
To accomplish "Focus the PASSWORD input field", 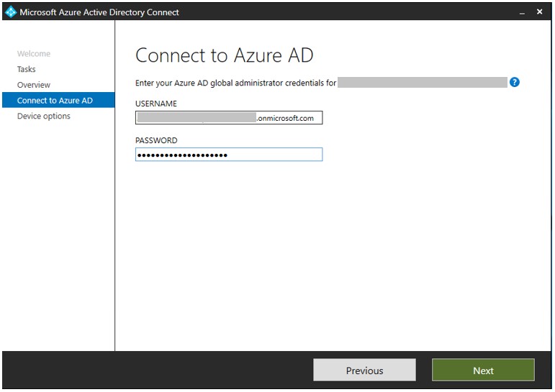I will (229, 155).
